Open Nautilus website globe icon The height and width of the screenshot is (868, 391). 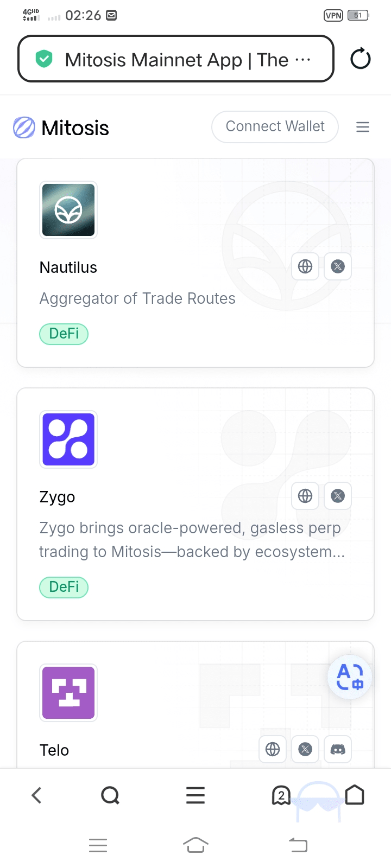(305, 266)
